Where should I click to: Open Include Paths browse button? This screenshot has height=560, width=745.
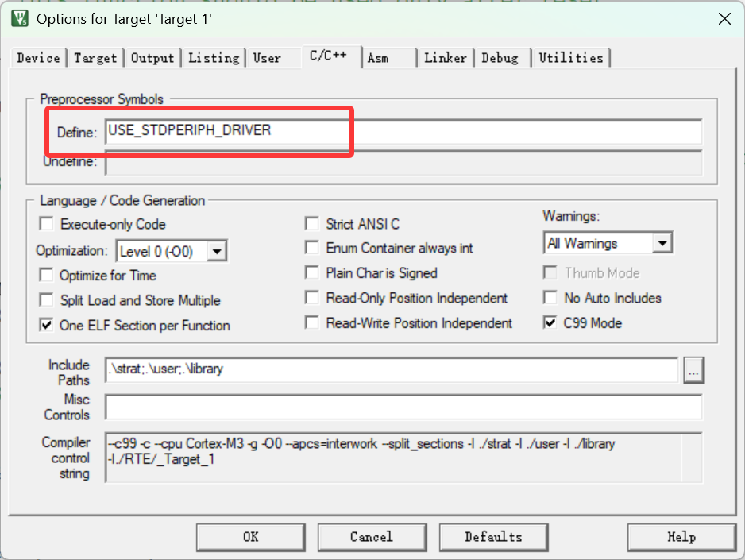pos(693,370)
